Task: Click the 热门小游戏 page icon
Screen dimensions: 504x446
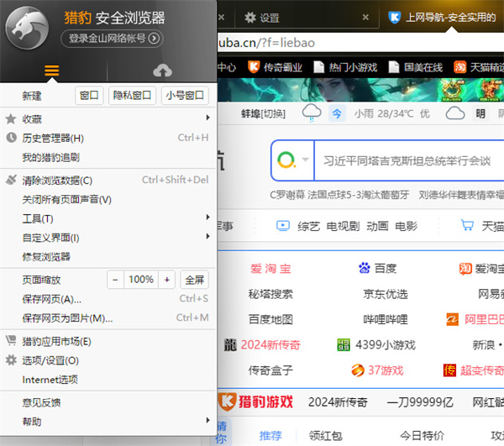Action: click(319, 67)
